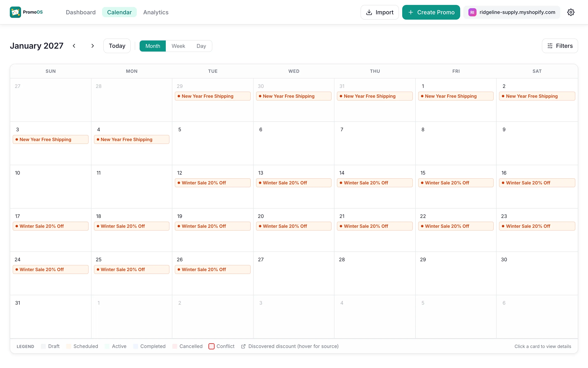The height and width of the screenshot is (368, 588).
Task: Open Winter Sale 20% Off card on January 12
Action: (x=213, y=183)
